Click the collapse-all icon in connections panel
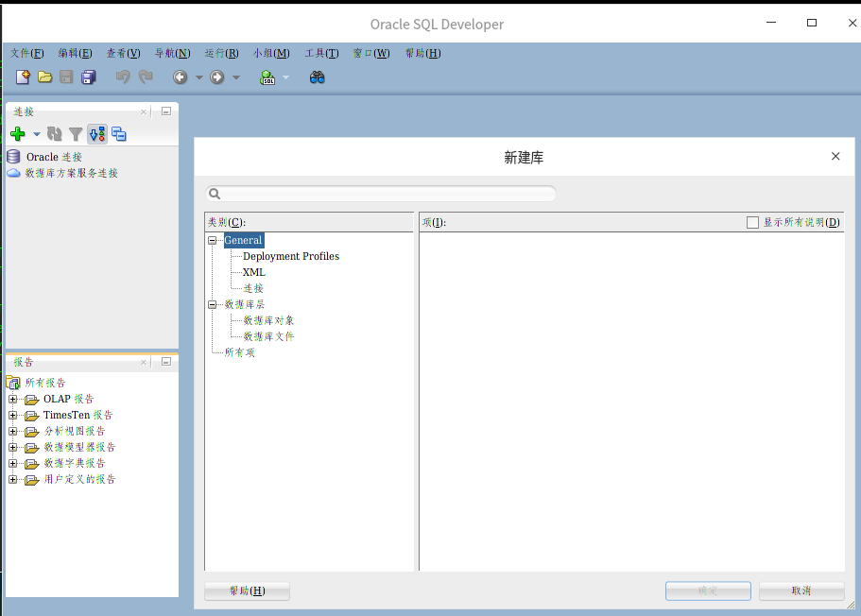The width and height of the screenshot is (861, 616). [x=118, y=134]
